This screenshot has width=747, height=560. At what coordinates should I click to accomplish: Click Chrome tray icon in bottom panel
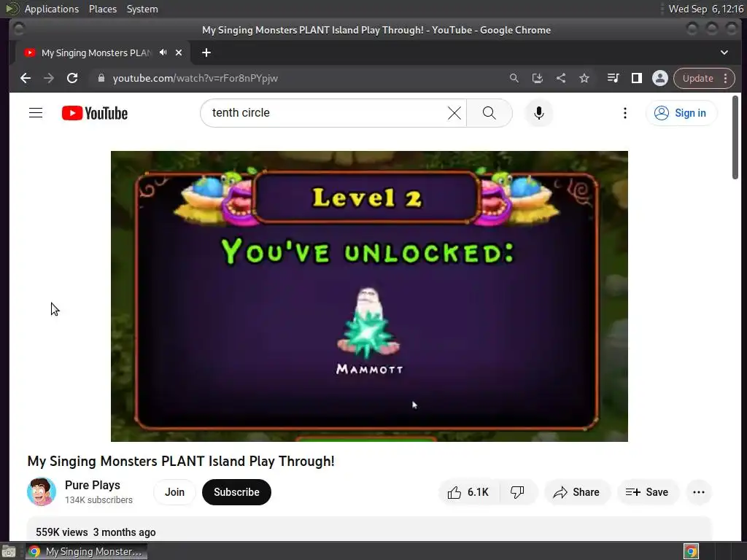(692, 551)
